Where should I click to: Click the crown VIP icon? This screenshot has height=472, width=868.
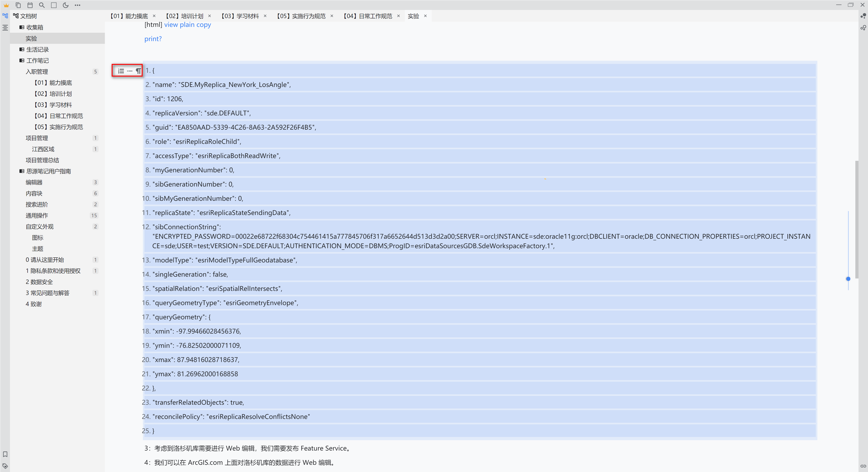[x=6, y=5]
